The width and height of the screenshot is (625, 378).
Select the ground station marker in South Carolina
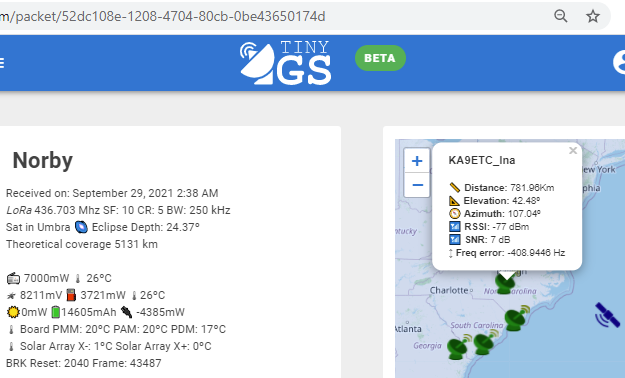[516, 318]
